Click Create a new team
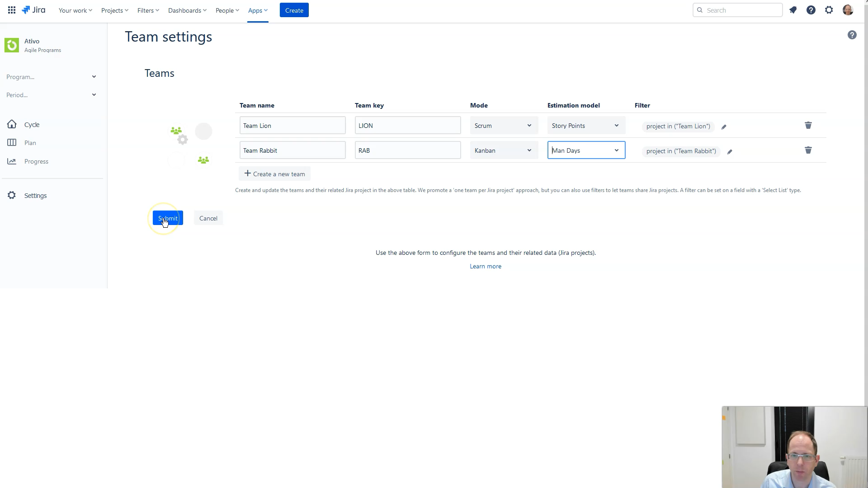Screen dimensions: 868x488 point(274,174)
